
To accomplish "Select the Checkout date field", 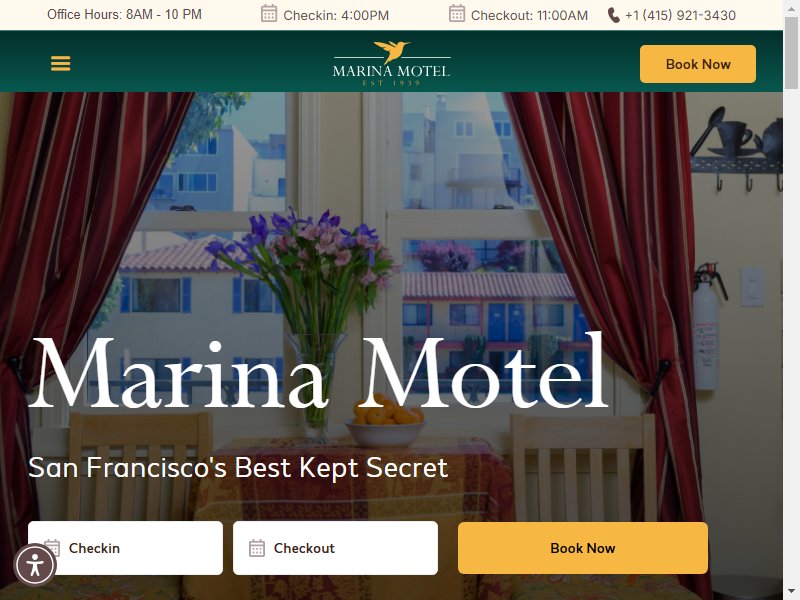I will (x=335, y=548).
